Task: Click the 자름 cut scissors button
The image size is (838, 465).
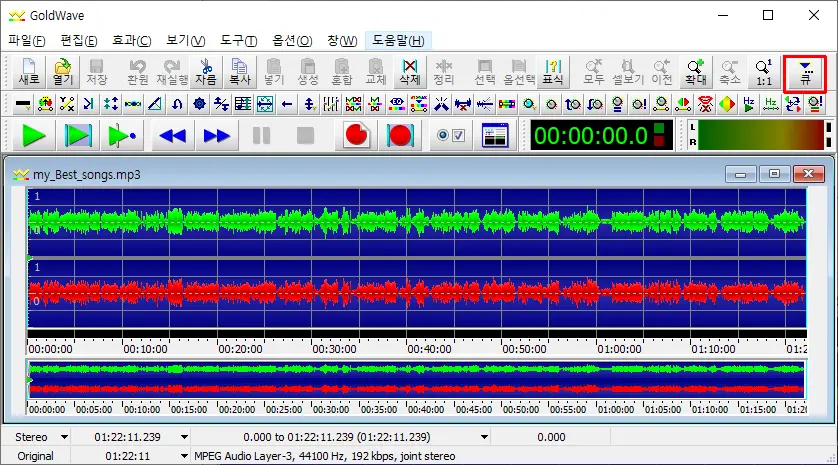Action: (206, 72)
